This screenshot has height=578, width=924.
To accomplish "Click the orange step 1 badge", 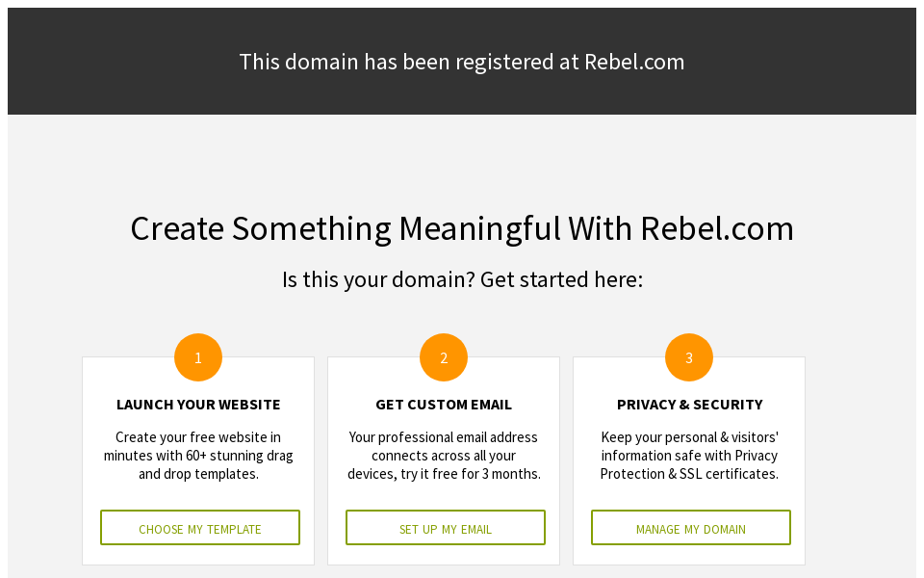I will click(x=197, y=356).
